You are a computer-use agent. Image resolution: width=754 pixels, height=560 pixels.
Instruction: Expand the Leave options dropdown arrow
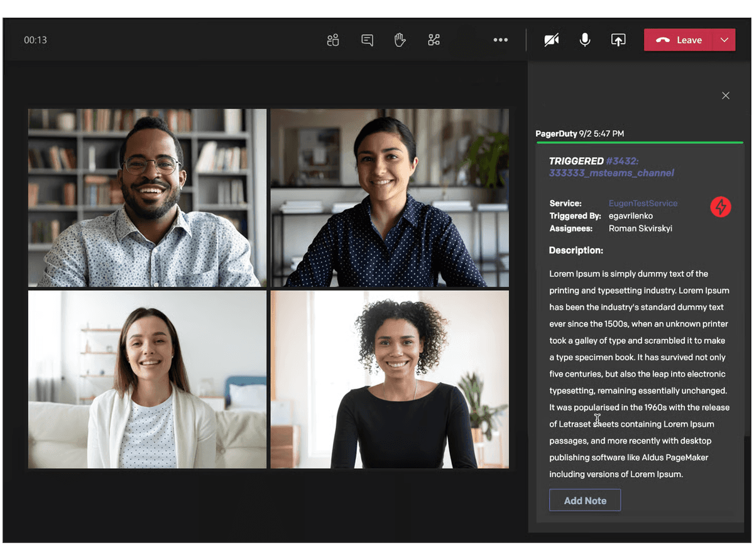point(724,40)
